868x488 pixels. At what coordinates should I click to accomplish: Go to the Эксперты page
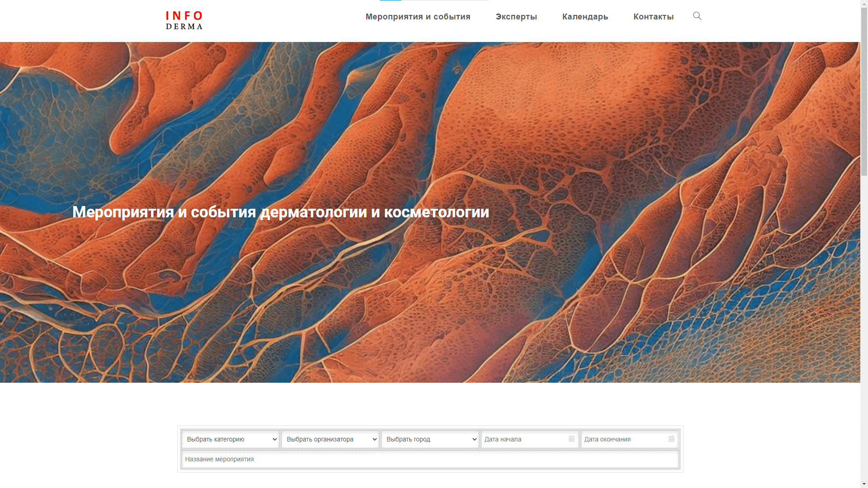click(516, 17)
